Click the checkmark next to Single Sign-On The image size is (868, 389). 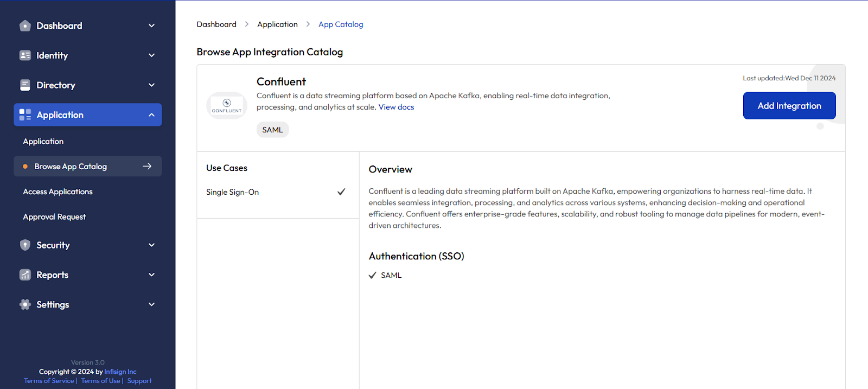tap(341, 192)
